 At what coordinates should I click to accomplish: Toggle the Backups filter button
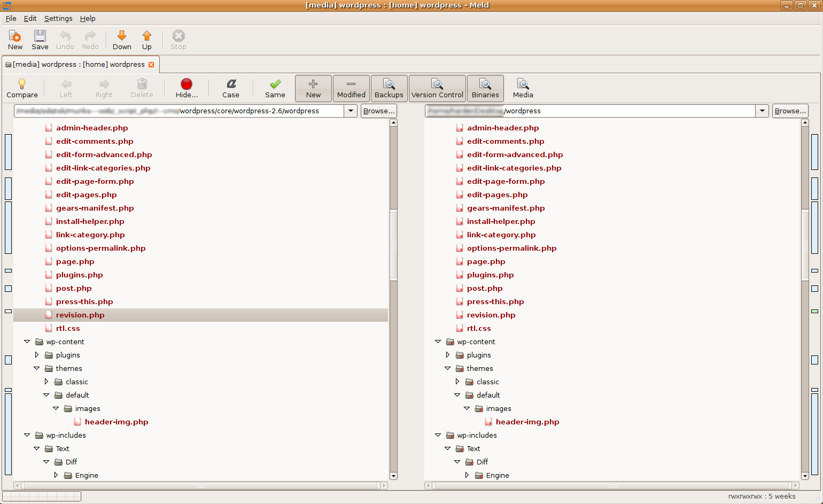(389, 88)
